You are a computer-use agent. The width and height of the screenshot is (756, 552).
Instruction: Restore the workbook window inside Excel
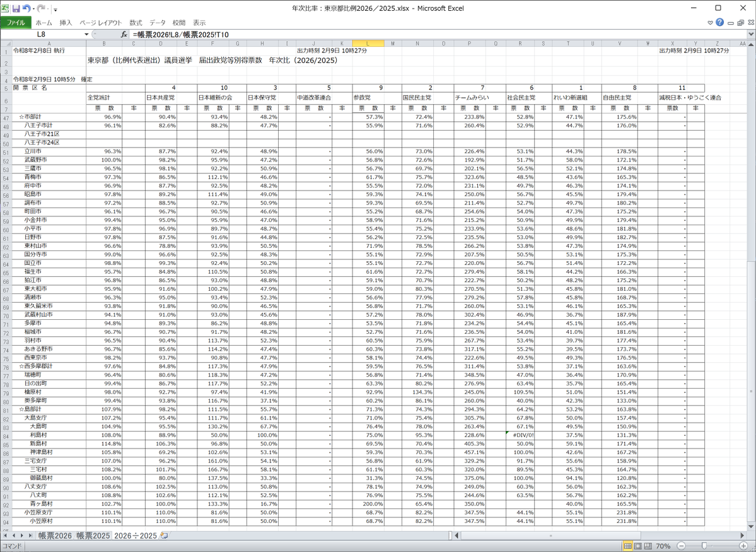tap(741, 23)
